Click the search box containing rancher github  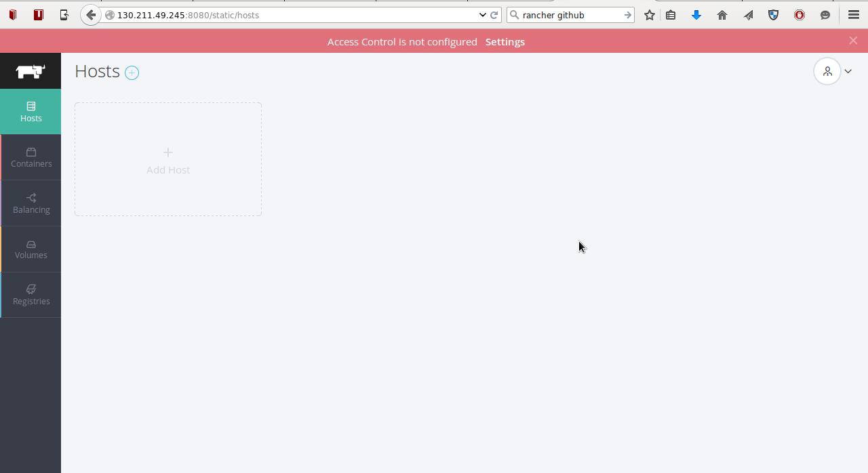click(x=570, y=15)
